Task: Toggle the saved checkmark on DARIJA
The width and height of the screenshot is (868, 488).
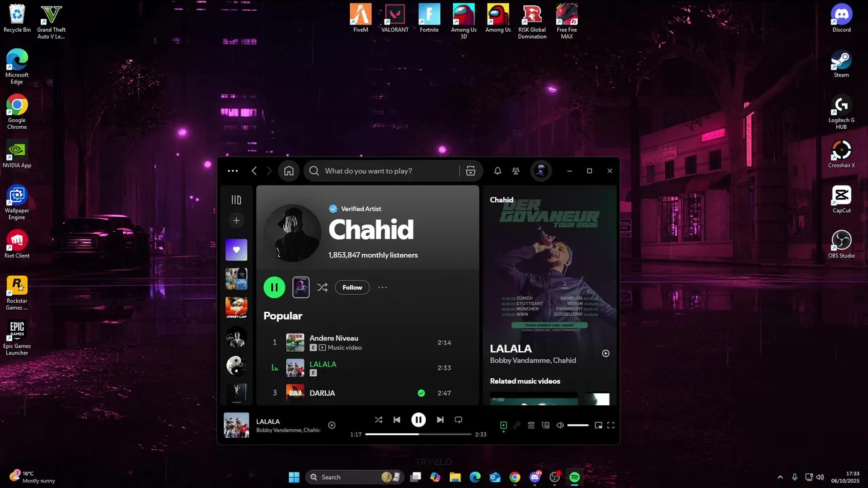Action: tap(421, 393)
